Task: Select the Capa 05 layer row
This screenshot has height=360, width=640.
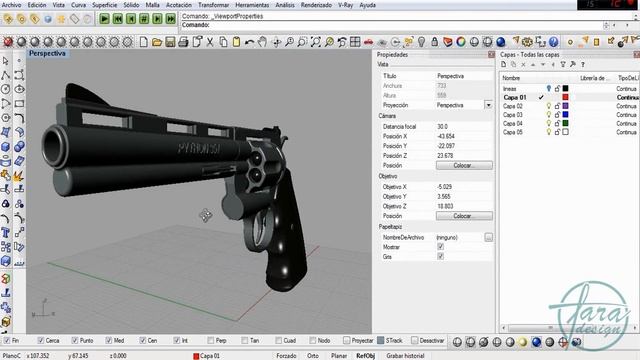Action: (569, 132)
